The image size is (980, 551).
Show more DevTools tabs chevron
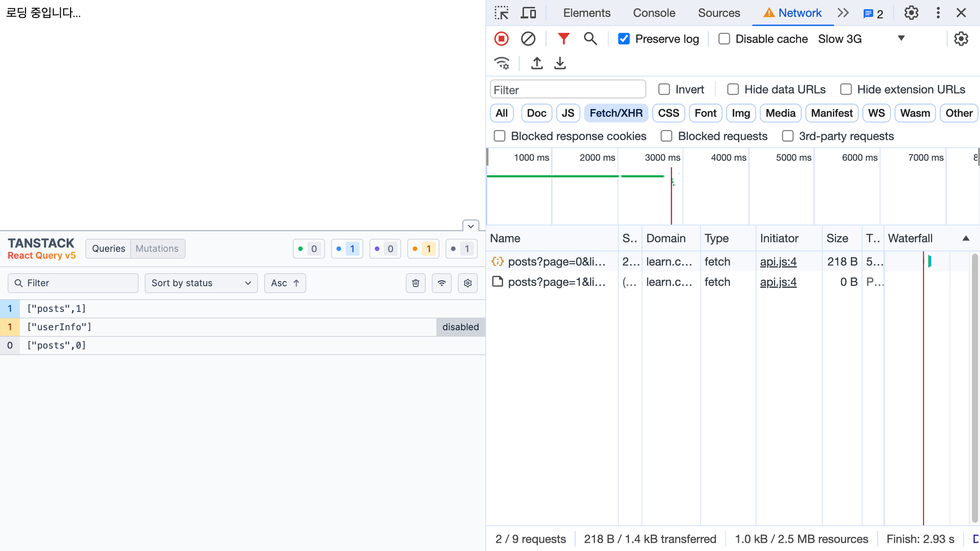click(843, 13)
